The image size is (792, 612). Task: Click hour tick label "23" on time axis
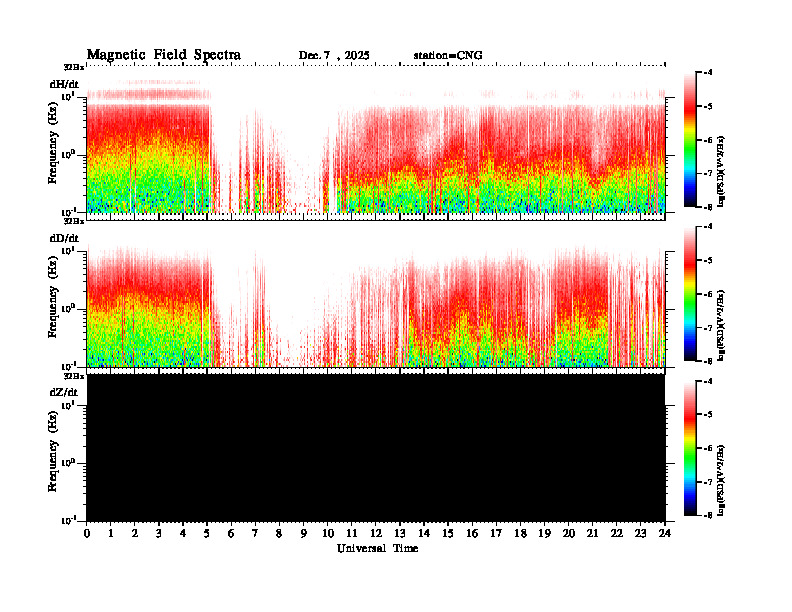click(641, 533)
